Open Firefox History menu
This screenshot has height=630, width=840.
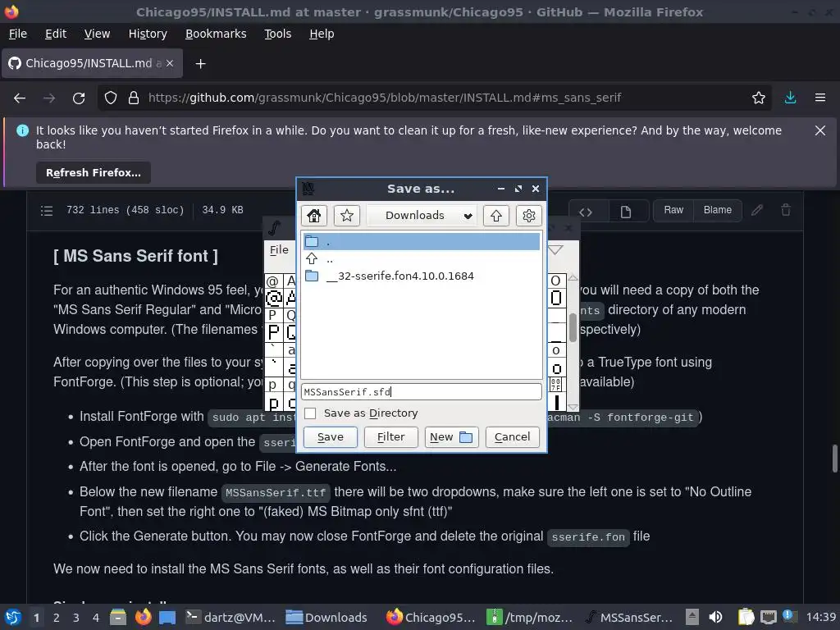(148, 34)
